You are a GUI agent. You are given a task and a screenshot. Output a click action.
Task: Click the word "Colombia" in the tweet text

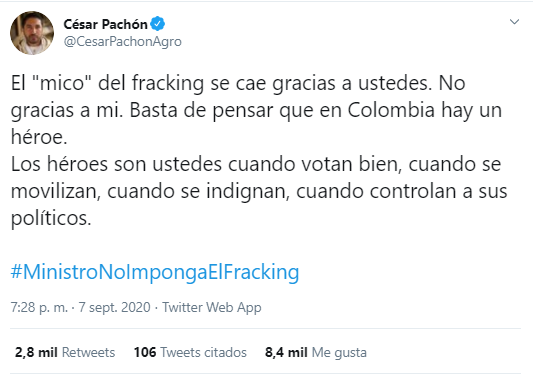pyautogui.click(x=391, y=110)
